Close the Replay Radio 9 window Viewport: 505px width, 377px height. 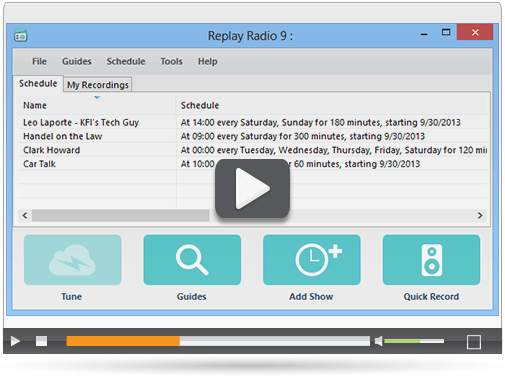click(x=475, y=32)
